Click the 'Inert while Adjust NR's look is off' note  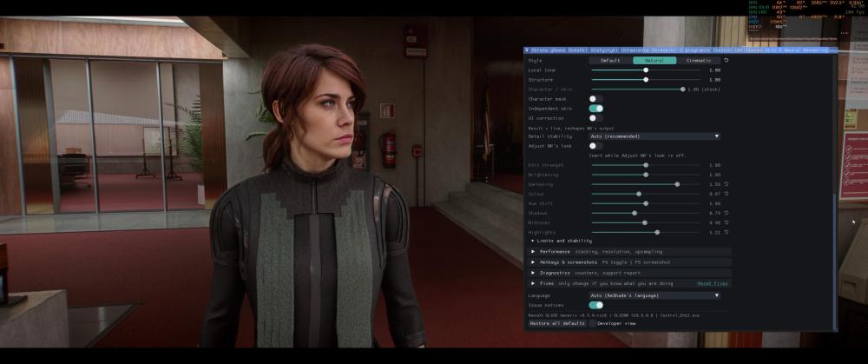click(637, 156)
